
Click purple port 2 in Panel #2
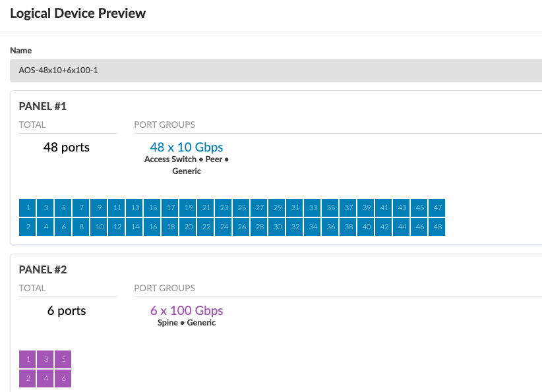pyautogui.click(x=28, y=378)
